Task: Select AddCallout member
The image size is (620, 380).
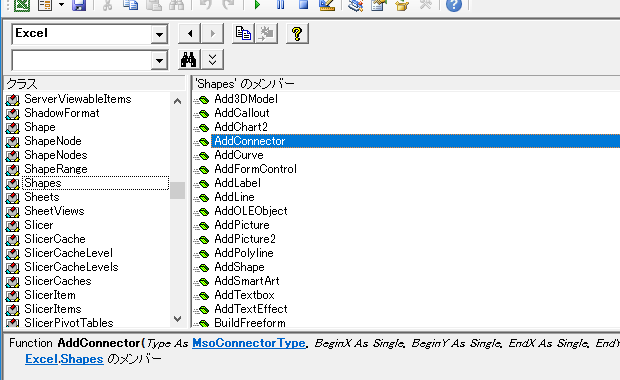Action: (242, 113)
